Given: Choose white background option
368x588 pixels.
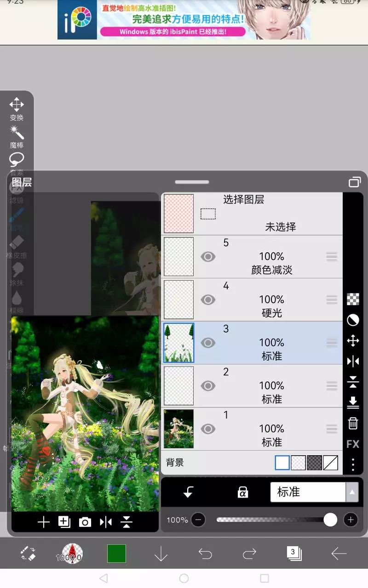Looking at the screenshot, I should pyautogui.click(x=282, y=463).
